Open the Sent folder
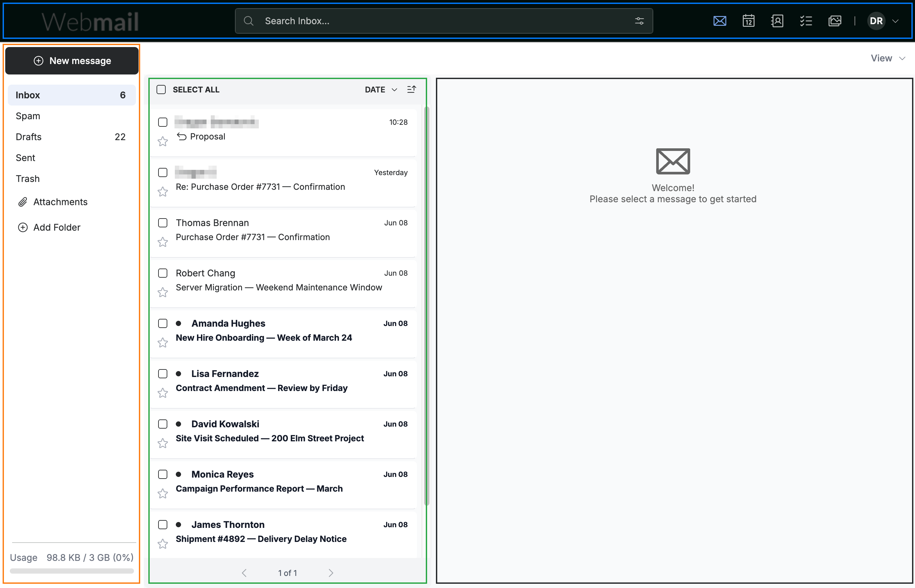 [x=72, y=158]
